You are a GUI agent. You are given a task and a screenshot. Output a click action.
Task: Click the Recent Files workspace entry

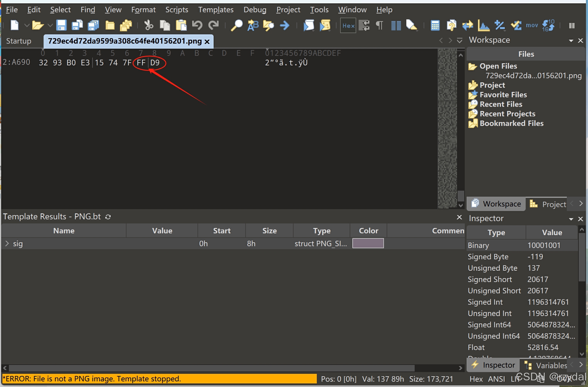(501, 104)
